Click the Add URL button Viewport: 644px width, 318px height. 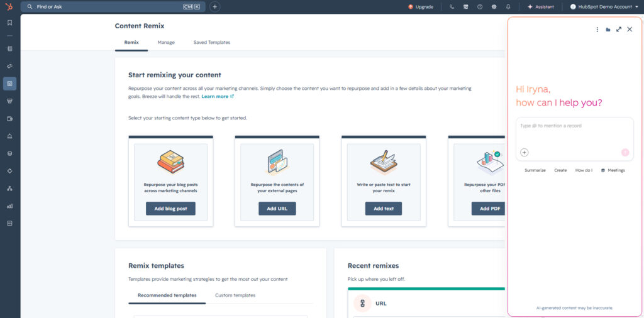[x=277, y=209]
